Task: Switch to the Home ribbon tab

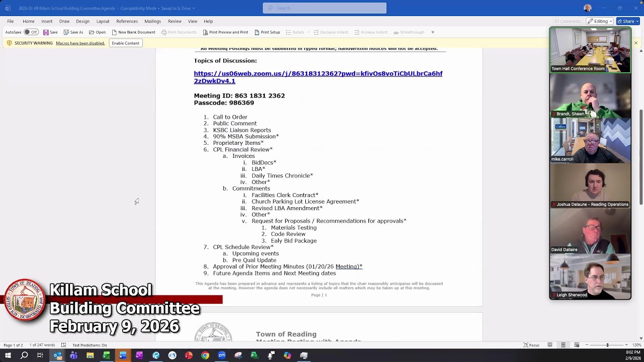Action: click(x=28, y=21)
